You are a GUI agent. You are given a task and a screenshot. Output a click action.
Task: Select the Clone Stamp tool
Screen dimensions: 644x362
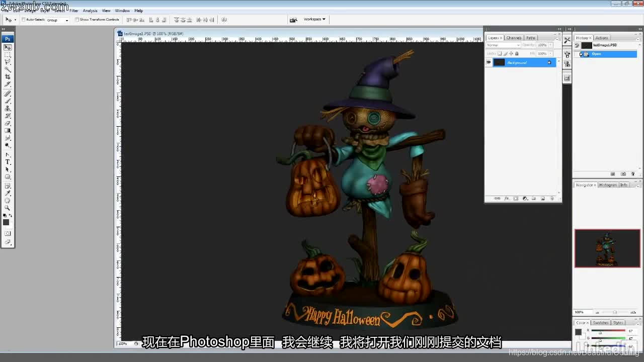click(8, 108)
